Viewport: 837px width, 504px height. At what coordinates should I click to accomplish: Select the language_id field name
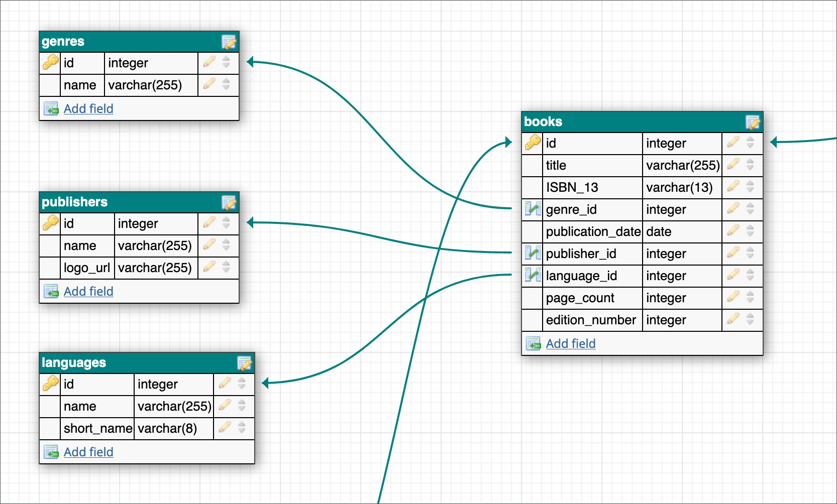tap(582, 276)
